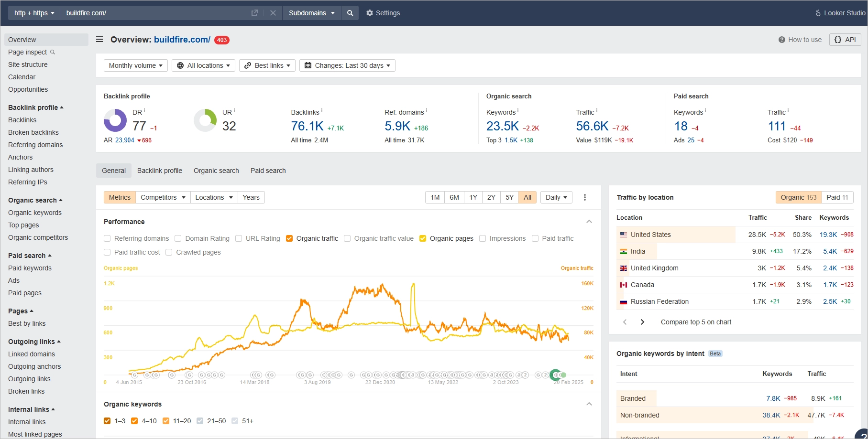Open buildfire.com via the external link icon
Screen dimensions: 868x439
(x=254, y=13)
